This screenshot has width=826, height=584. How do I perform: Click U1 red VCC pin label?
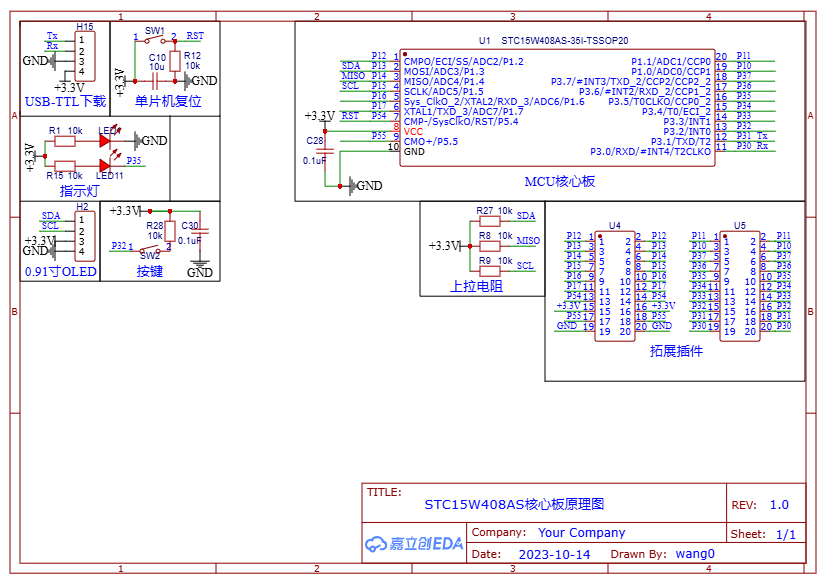(413, 132)
